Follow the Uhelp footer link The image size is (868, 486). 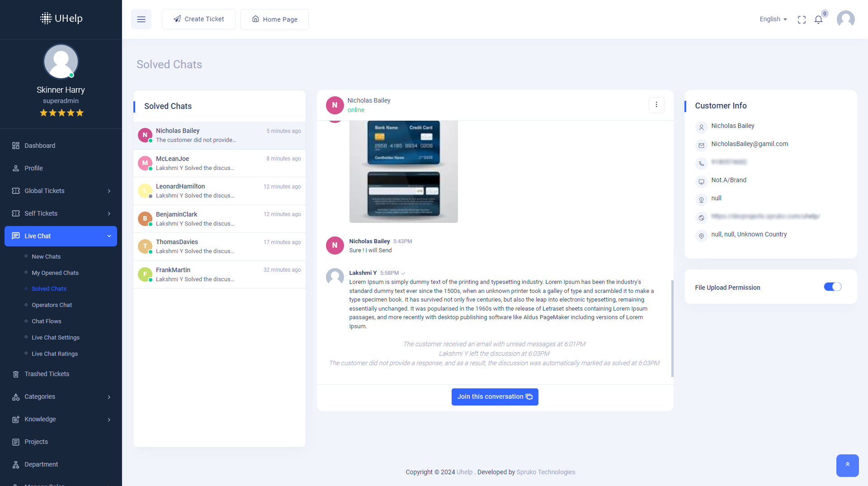click(x=464, y=472)
